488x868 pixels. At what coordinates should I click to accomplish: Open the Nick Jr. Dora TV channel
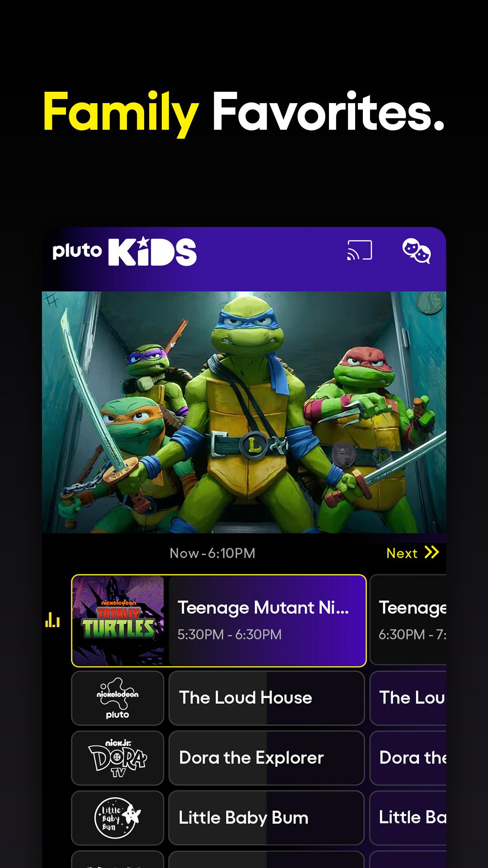coord(117,758)
